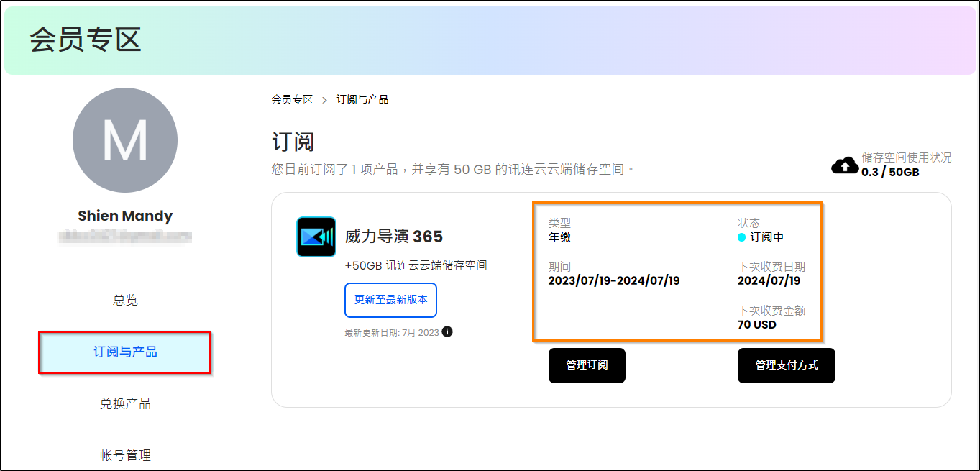Image resolution: width=980 pixels, height=471 pixels.
Task: Go to 兑换产品 in the sidebar
Action: coord(125,404)
